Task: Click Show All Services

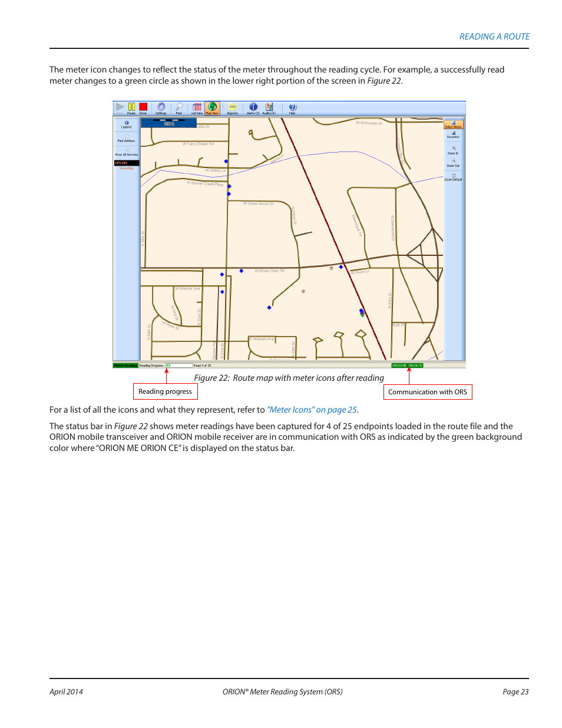Action: (127, 153)
